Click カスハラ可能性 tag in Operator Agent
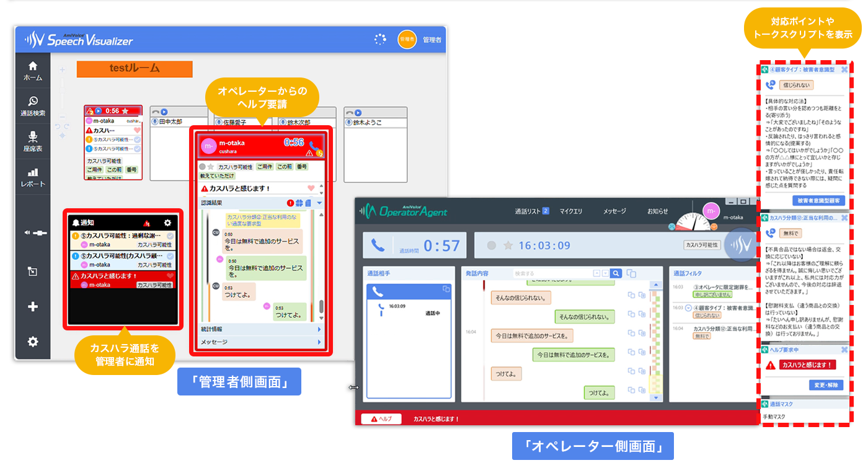 point(702,245)
